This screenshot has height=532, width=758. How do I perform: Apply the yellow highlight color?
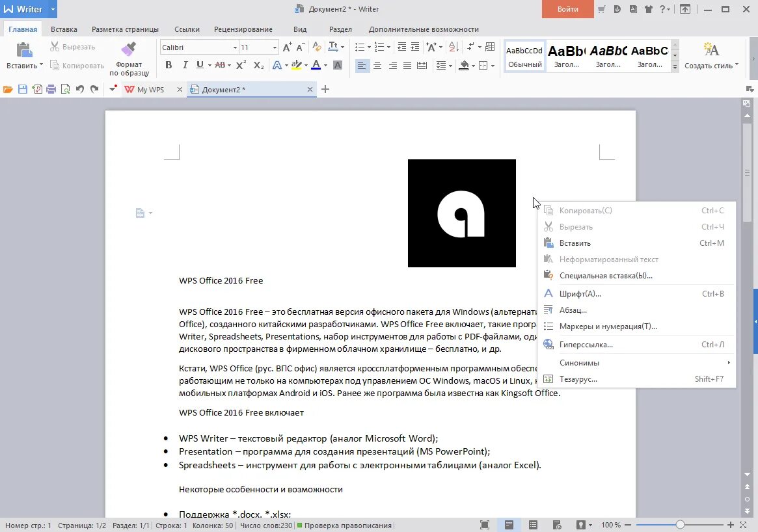296,65
